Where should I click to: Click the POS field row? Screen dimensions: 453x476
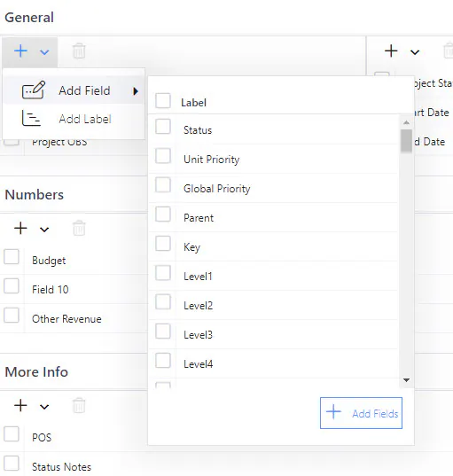tap(74, 438)
